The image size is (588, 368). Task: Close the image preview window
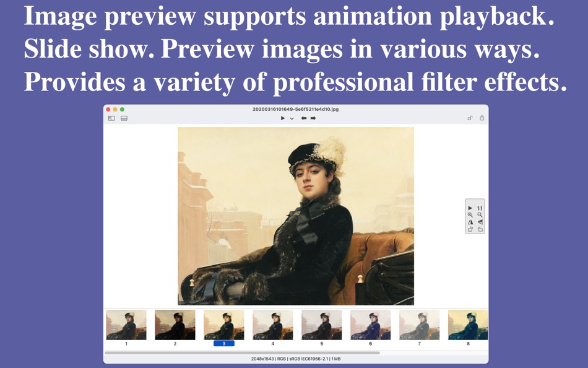pos(108,109)
